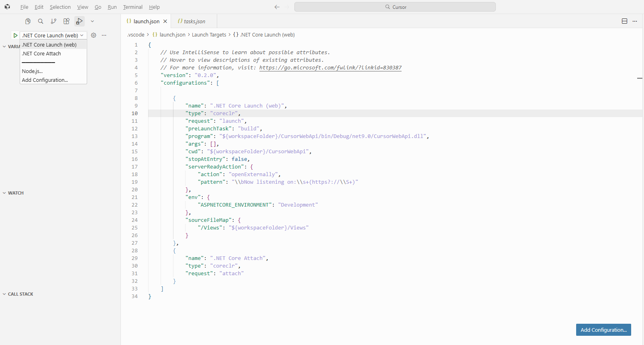
Task: Click the "preLaunchTask" key text
Action: pyautogui.click(x=208, y=128)
